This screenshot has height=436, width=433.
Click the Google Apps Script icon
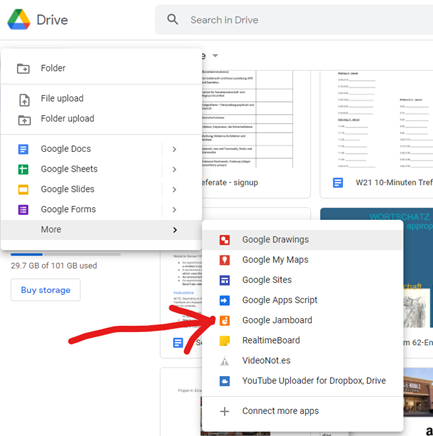[225, 300]
